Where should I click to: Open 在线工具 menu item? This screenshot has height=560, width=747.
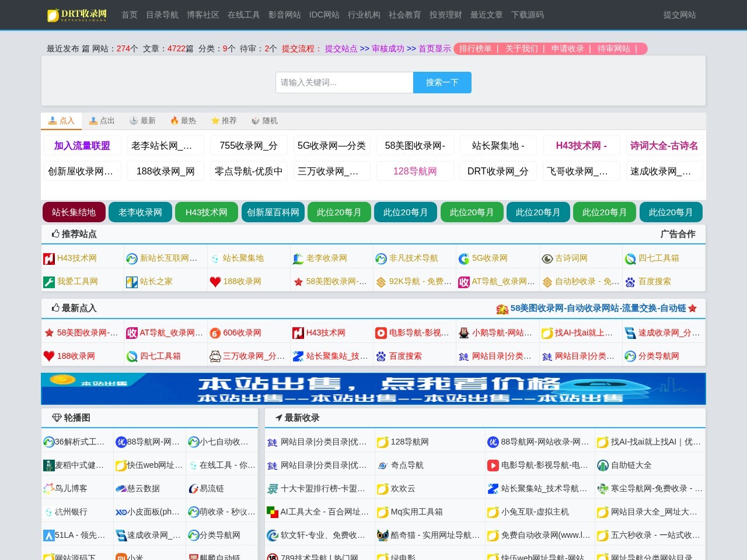[x=244, y=15]
